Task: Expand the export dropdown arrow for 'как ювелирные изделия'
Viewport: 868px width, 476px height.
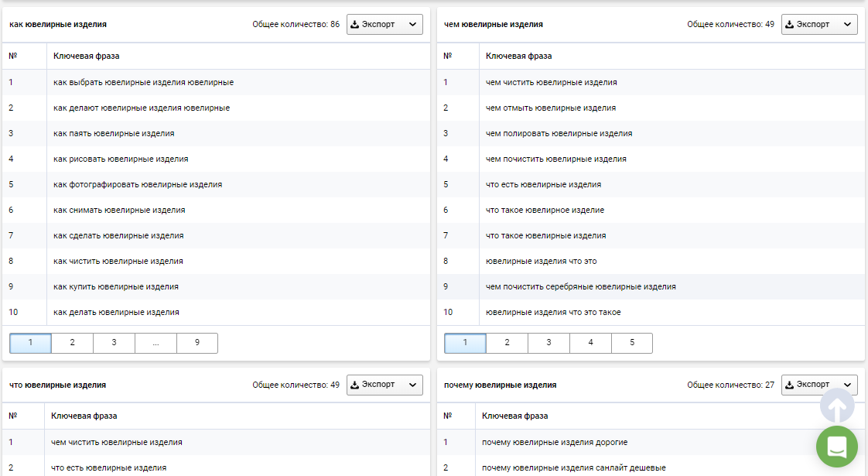Action: (x=412, y=25)
